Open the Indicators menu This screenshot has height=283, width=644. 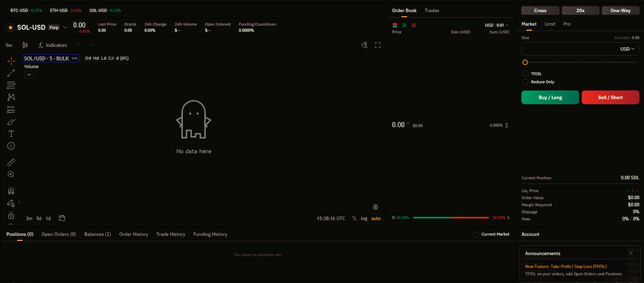pos(53,45)
